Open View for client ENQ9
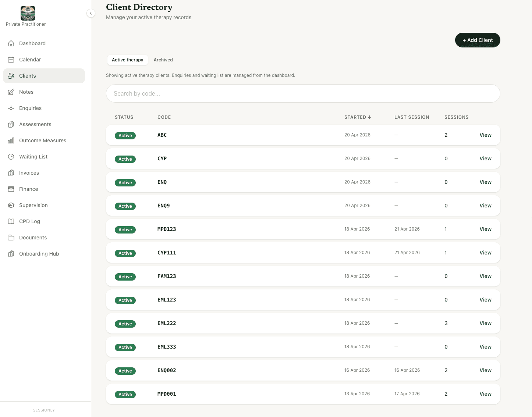 485,206
